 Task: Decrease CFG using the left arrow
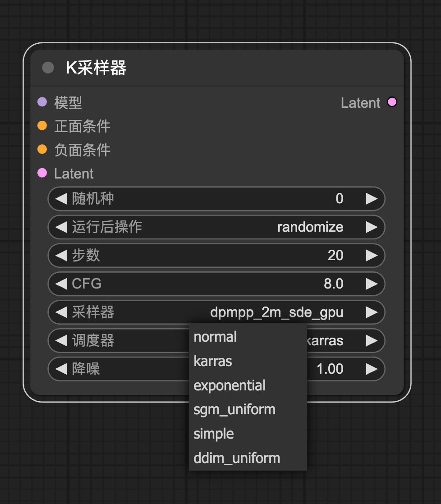tap(61, 284)
